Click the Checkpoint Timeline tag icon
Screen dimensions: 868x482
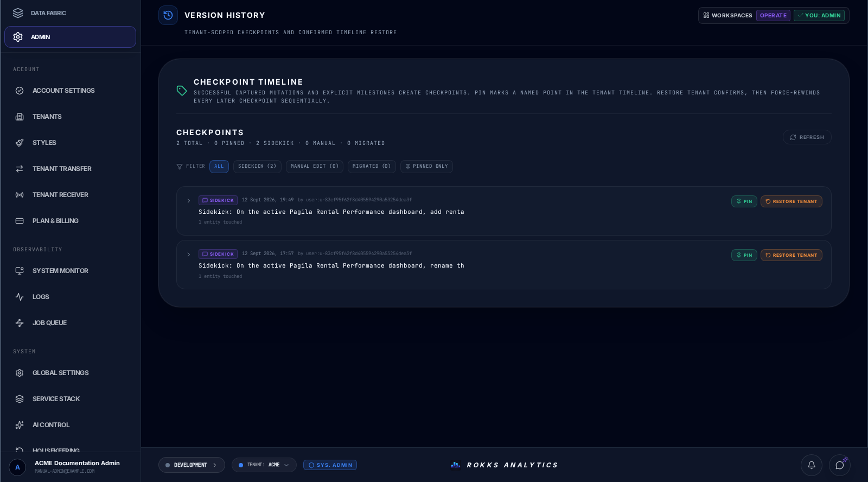click(182, 91)
